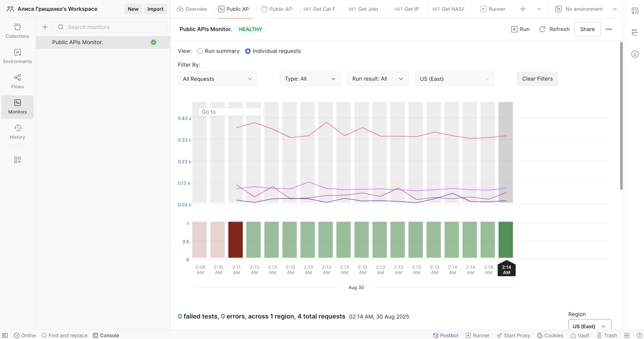The width and height of the screenshot is (644, 339).
Task: Open Postbot assistant
Action: pos(446,335)
